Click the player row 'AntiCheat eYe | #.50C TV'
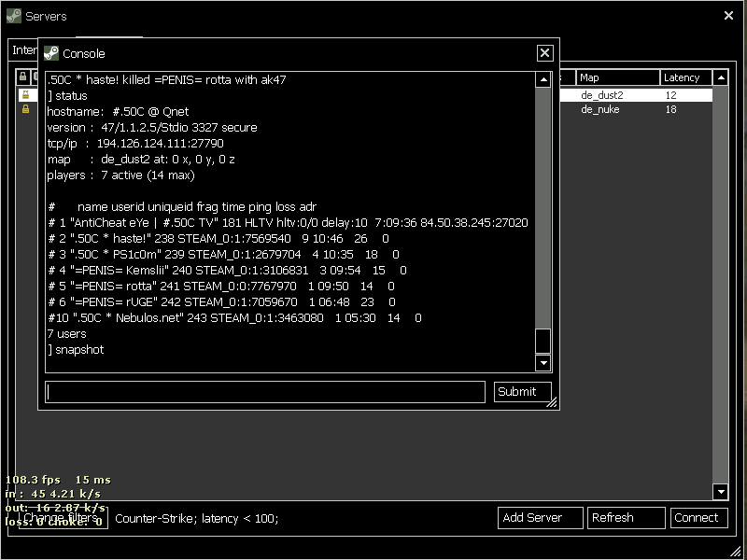 [x=288, y=222]
